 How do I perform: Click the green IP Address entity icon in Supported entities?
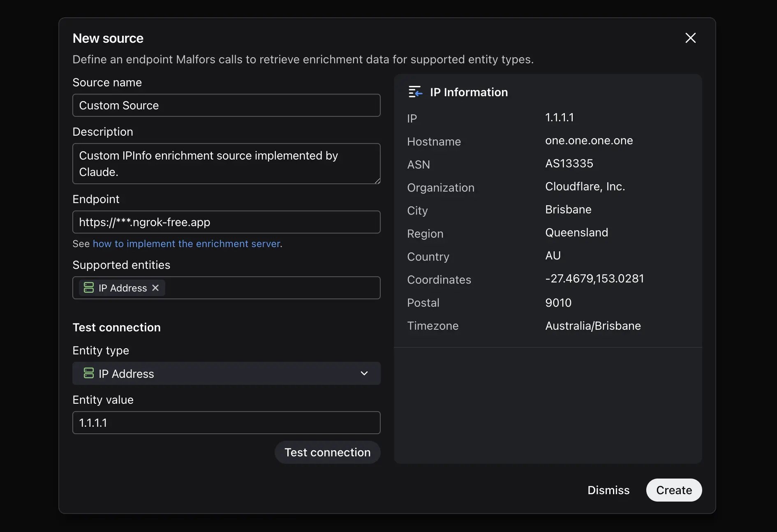89,288
